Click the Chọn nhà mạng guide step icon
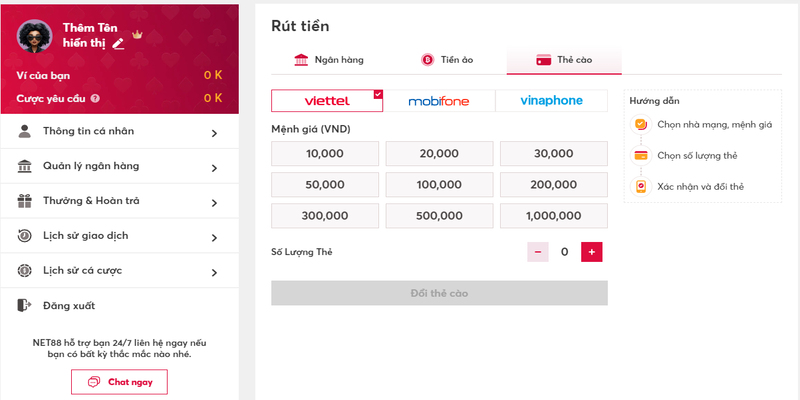 pos(641,124)
